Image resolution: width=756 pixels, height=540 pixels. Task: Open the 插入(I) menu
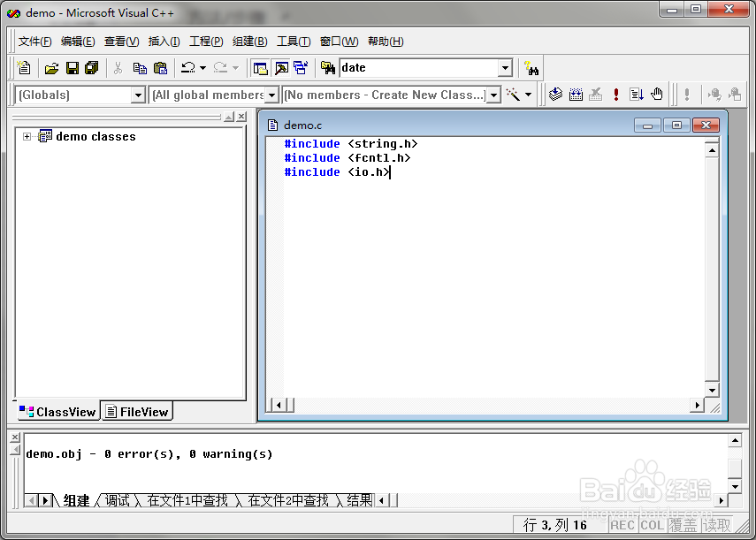tap(164, 42)
